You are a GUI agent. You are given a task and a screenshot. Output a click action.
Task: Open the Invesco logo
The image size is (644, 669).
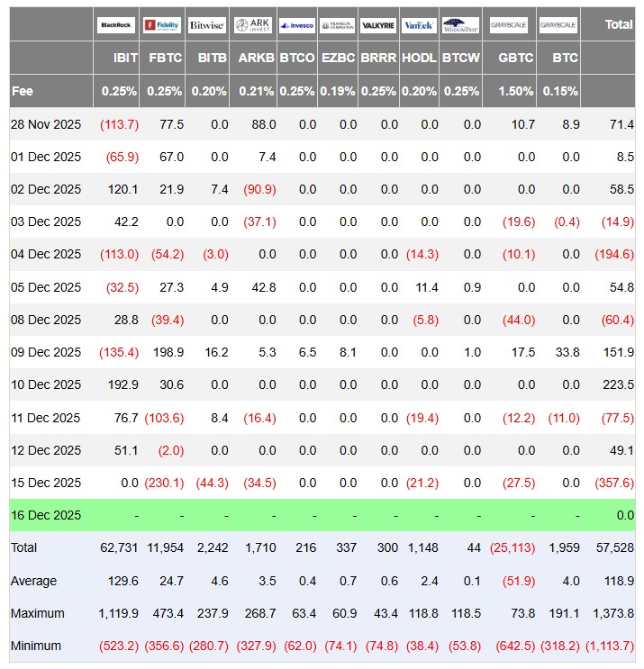coord(296,25)
